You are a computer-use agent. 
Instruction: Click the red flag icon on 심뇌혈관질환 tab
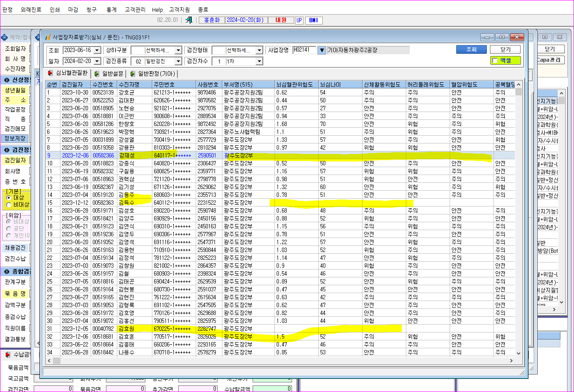coord(50,73)
